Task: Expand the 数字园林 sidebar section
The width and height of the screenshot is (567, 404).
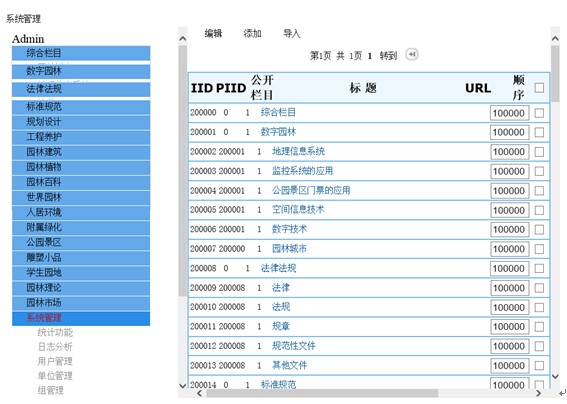Action: click(x=81, y=71)
